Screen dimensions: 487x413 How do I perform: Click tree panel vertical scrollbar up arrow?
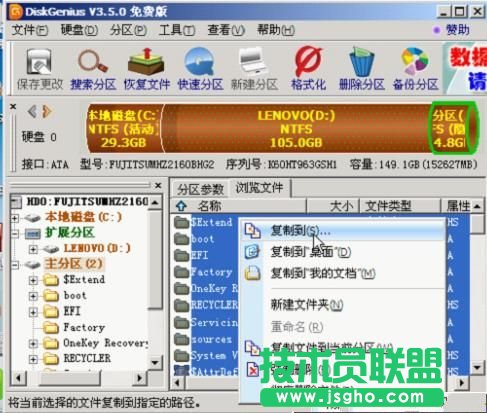[x=155, y=203]
